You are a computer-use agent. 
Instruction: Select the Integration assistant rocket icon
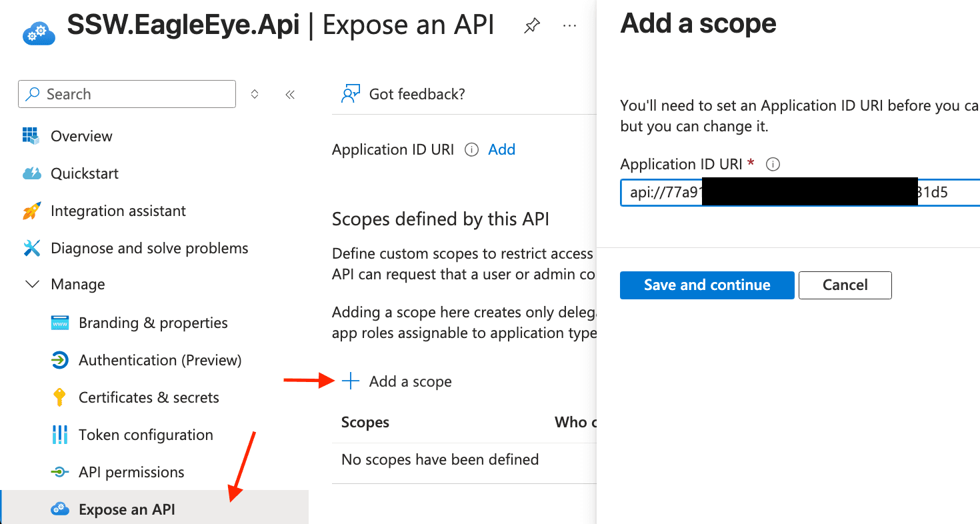click(x=31, y=211)
